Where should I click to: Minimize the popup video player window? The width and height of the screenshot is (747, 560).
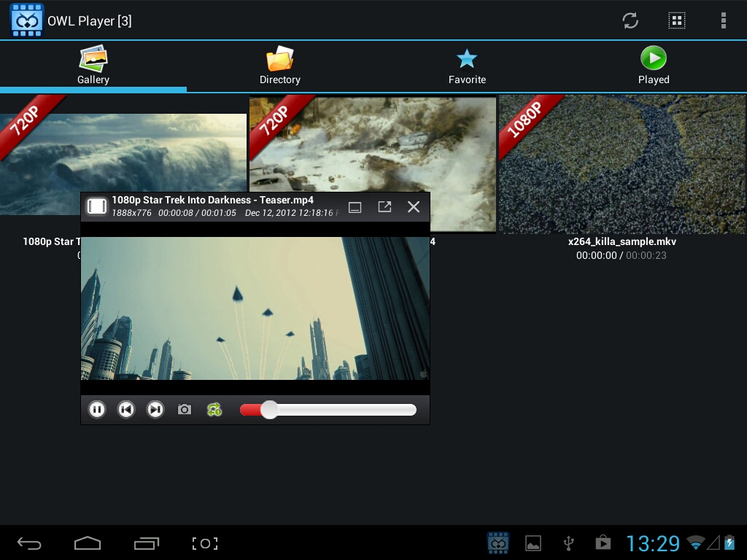355,207
